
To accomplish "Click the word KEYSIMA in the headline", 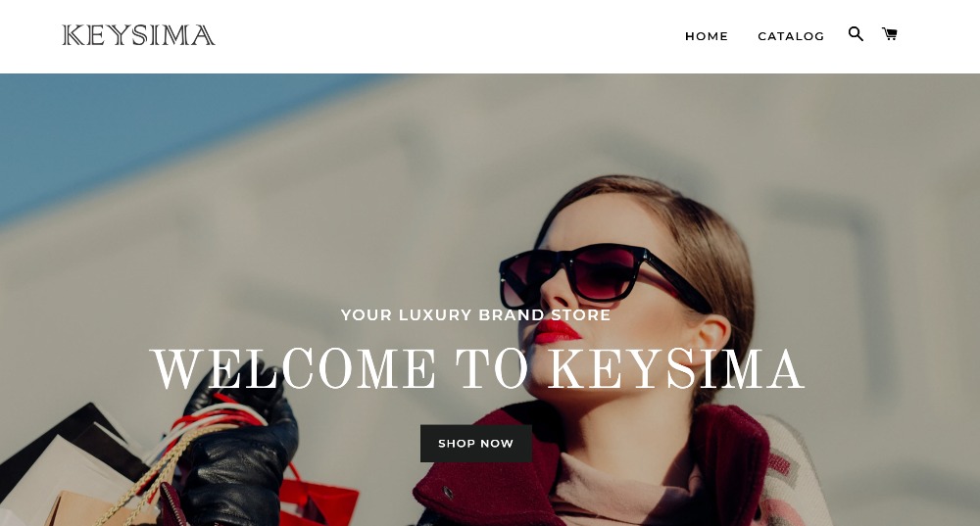I will [x=675, y=369].
